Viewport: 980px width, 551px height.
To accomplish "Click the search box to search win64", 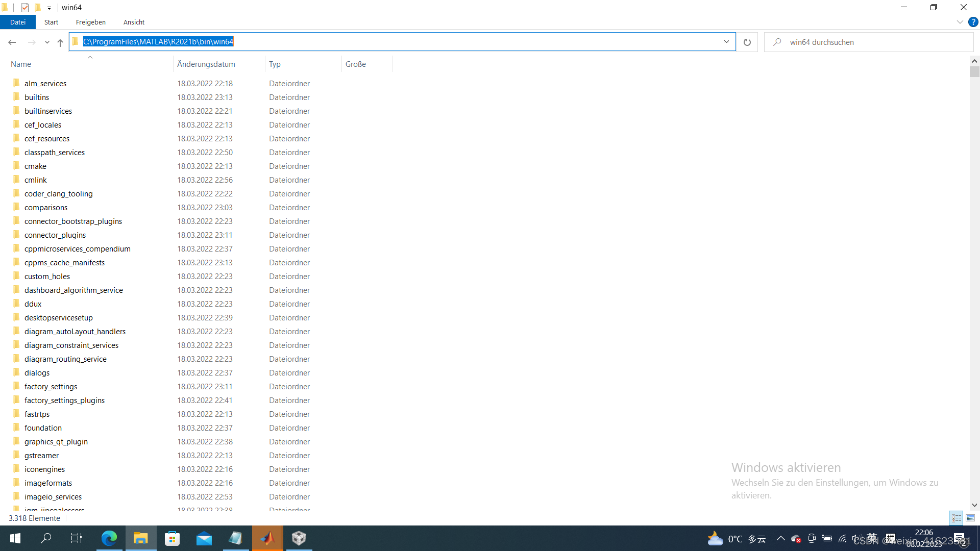I will 868,42.
